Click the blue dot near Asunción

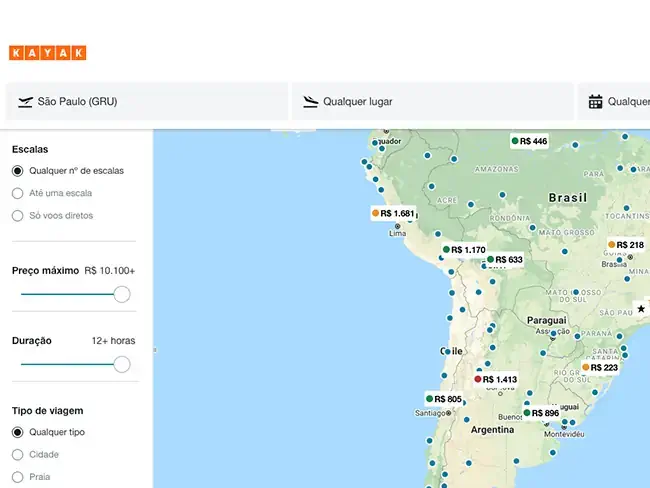click(x=553, y=333)
